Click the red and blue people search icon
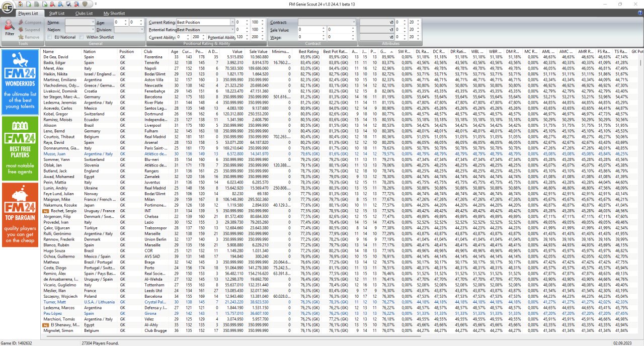644x346 pixels. click(x=76, y=4)
